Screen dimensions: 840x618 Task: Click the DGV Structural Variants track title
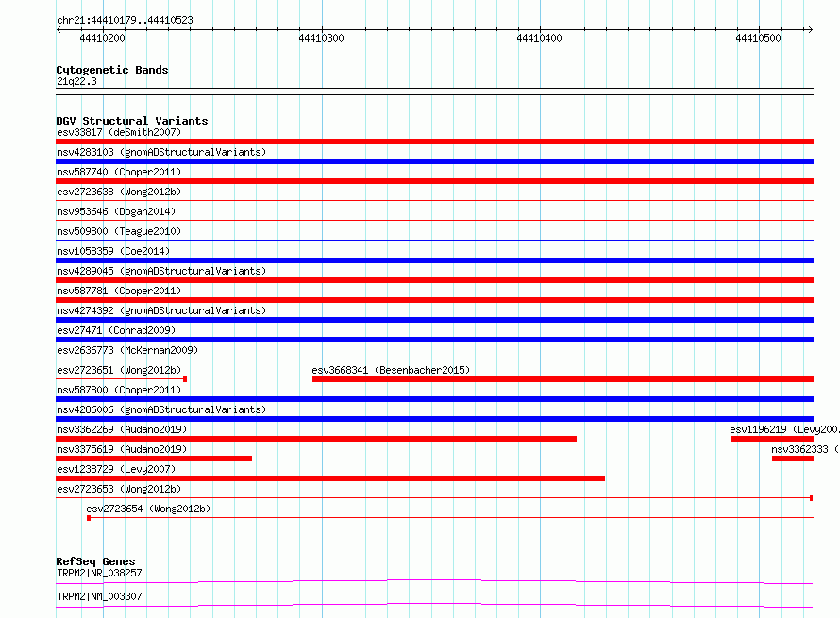(x=132, y=121)
